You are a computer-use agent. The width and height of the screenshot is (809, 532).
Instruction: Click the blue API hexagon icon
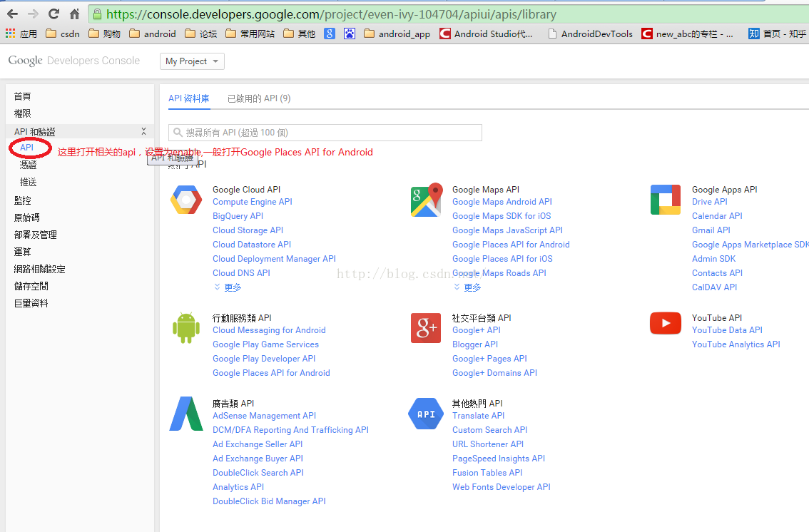coord(426,414)
